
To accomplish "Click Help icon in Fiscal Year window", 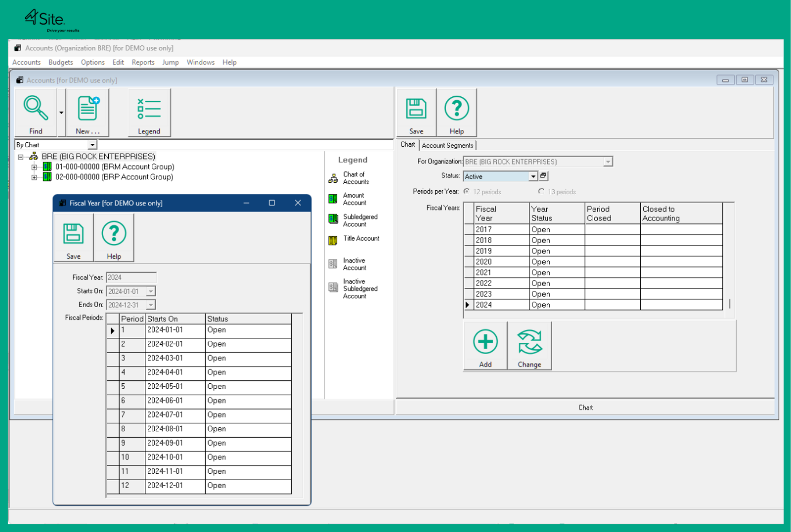I will 114,233.
